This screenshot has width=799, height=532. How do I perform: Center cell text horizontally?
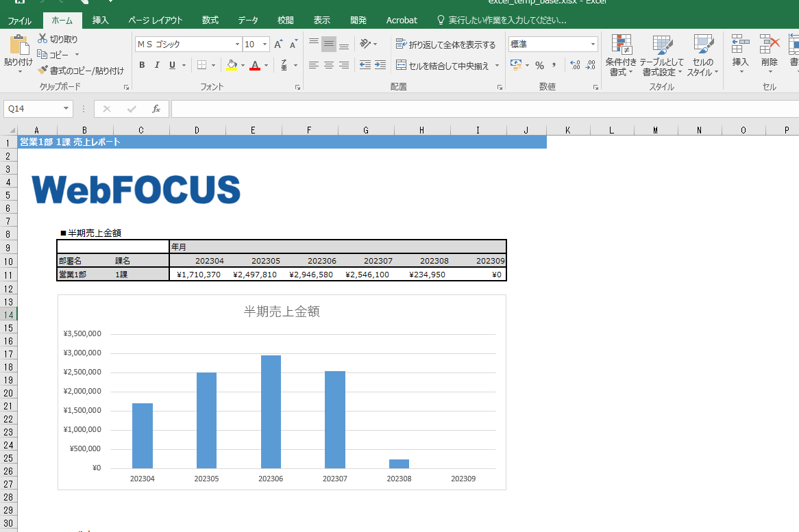[x=329, y=65]
